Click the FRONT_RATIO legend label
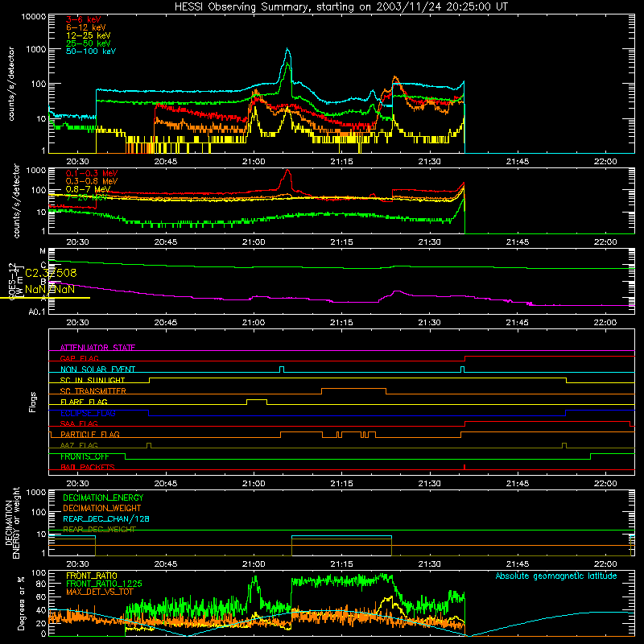 point(92,576)
